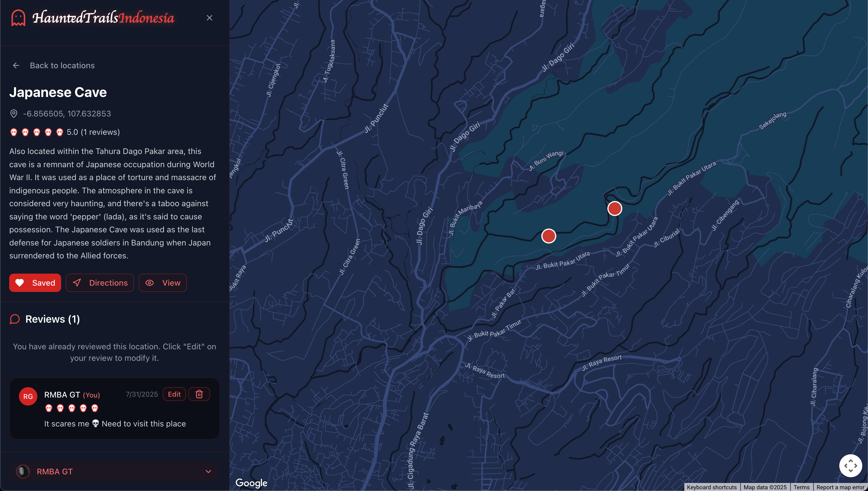Click the ghost logo icon
The height and width of the screenshot is (491, 868).
click(x=18, y=17)
